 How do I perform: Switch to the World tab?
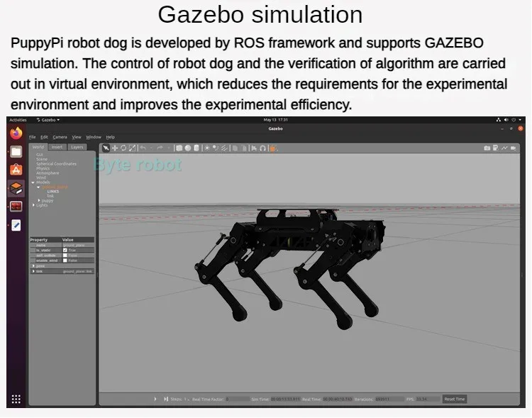[x=38, y=147]
